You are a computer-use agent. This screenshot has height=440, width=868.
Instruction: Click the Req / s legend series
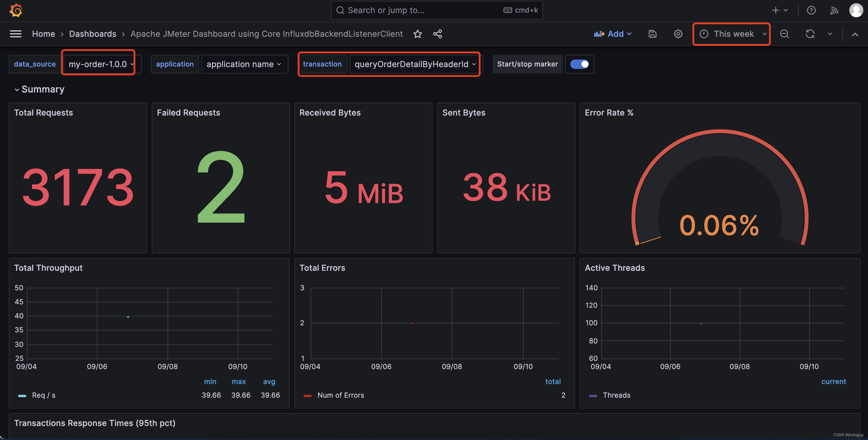pyautogui.click(x=43, y=395)
